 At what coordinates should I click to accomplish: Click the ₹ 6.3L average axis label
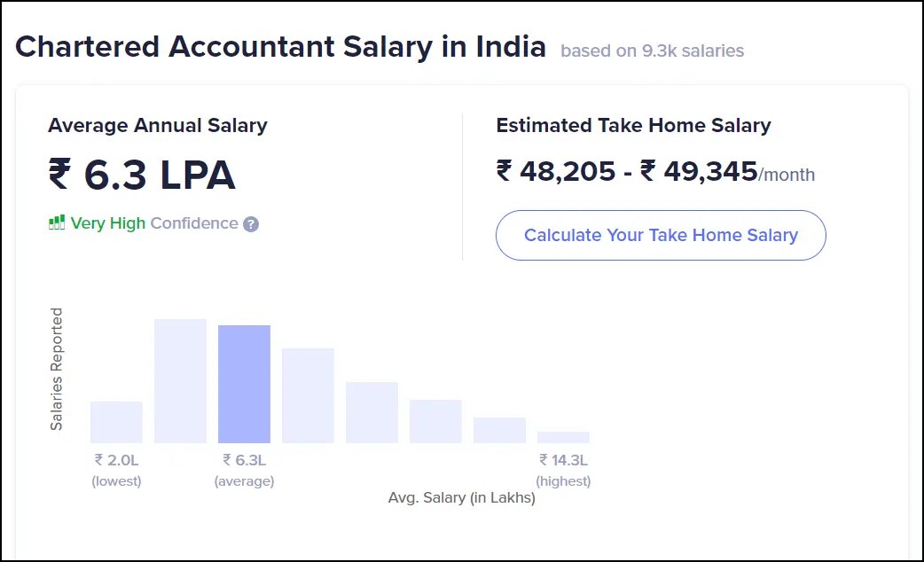pos(245,460)
